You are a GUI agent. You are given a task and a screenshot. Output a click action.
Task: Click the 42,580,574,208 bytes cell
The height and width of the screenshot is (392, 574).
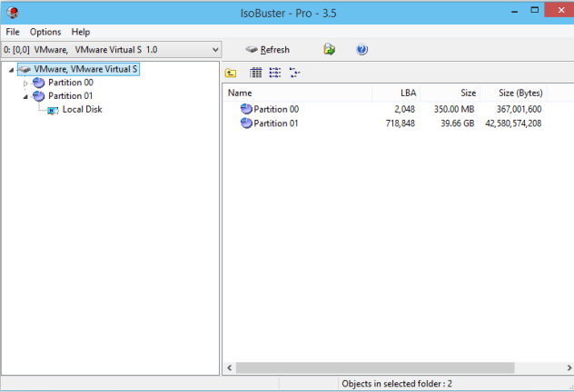513,123
